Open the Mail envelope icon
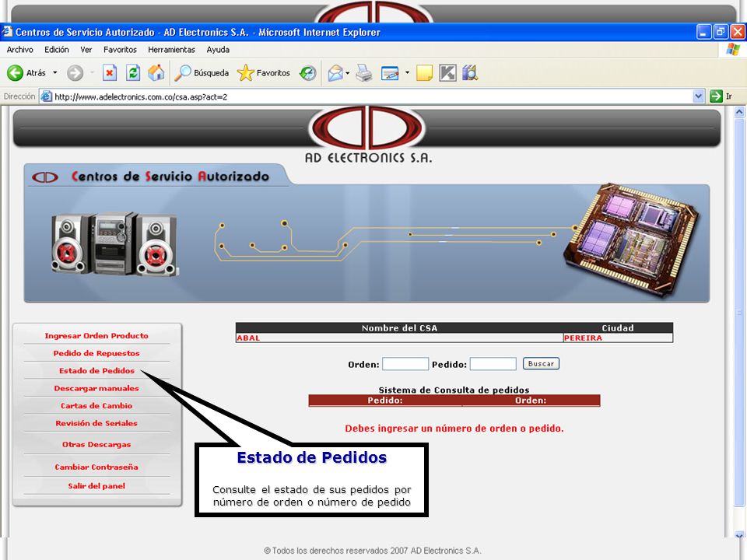 coord(335,73)
